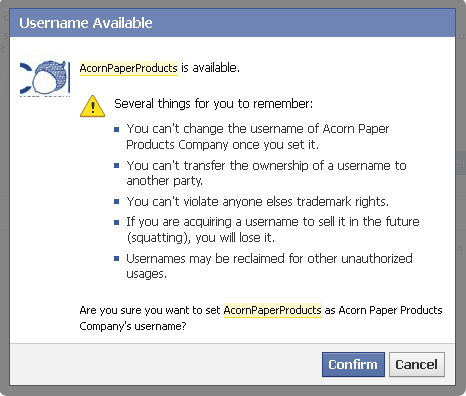Click the blue bullet beside transfer ownership note
The height and width of the screenshot is (396, 466).
point(117,166)
